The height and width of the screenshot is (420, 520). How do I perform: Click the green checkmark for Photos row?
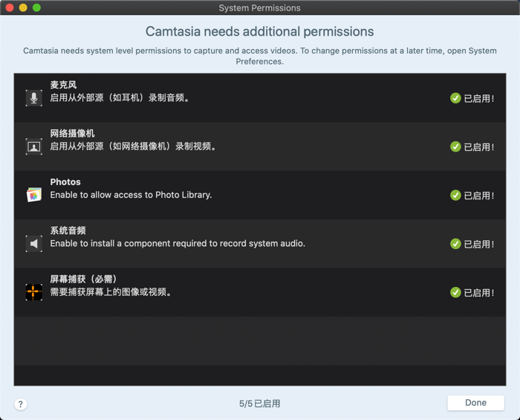(455, 196)
